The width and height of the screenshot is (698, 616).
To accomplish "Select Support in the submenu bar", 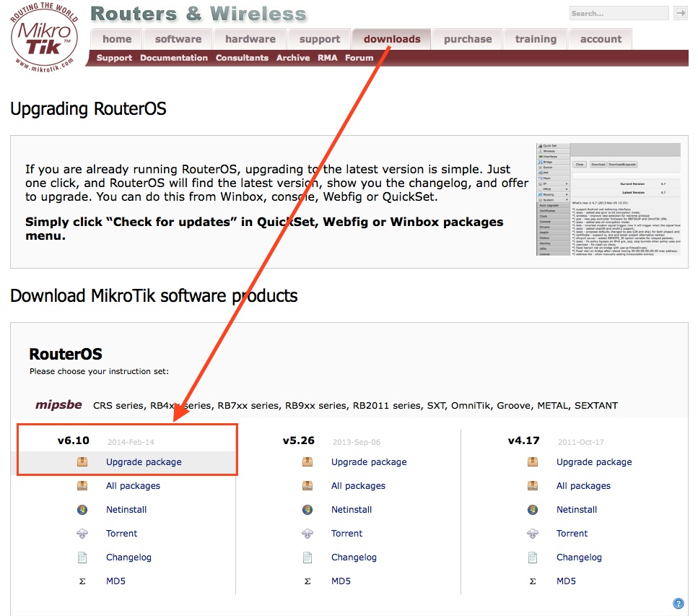I will pos(114,58).
